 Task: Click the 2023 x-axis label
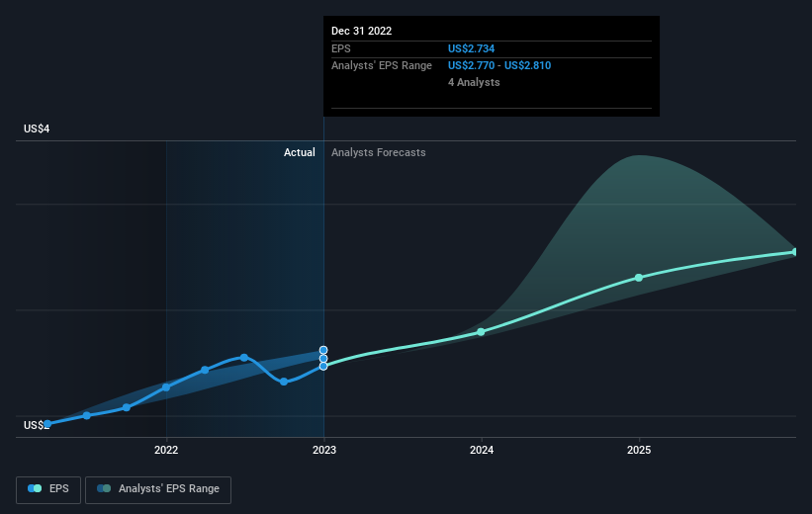(324, 450)
